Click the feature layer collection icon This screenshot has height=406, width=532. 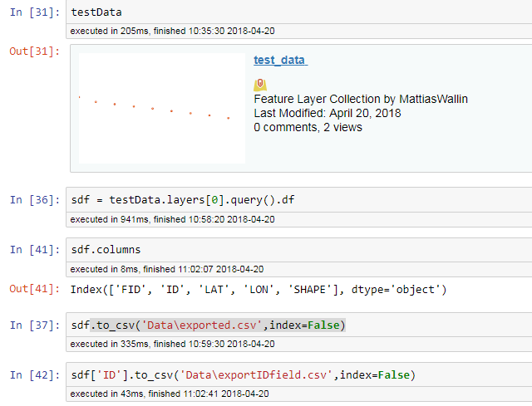click(260, 85)
